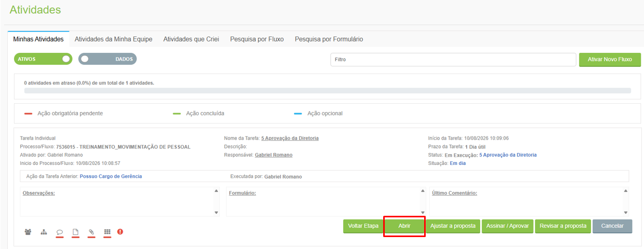Open the comments speech bubble icon

pos(60,232)
